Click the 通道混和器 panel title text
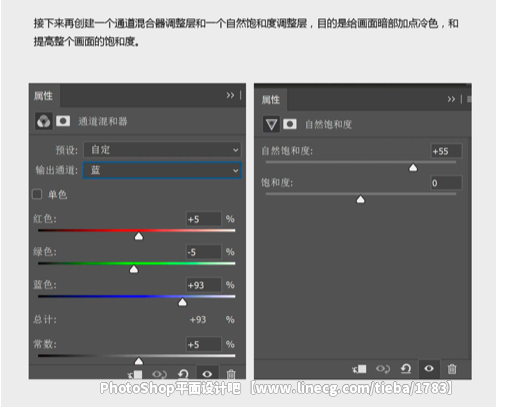 click(x=103, y=121)
